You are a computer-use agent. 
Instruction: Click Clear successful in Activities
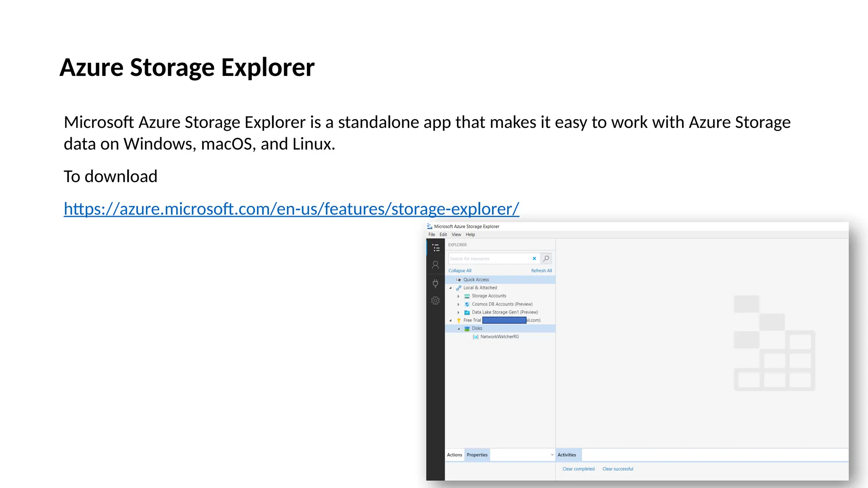tap(618, 469)
